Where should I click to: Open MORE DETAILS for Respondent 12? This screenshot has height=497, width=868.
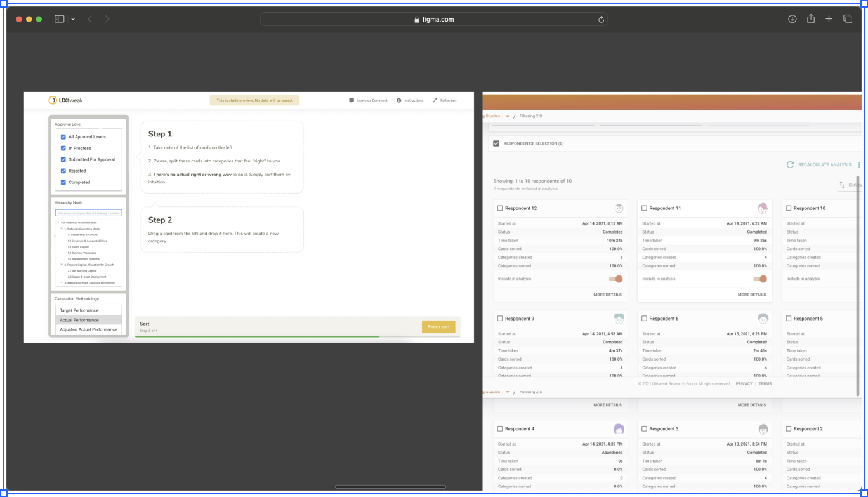tap(607, 295)
